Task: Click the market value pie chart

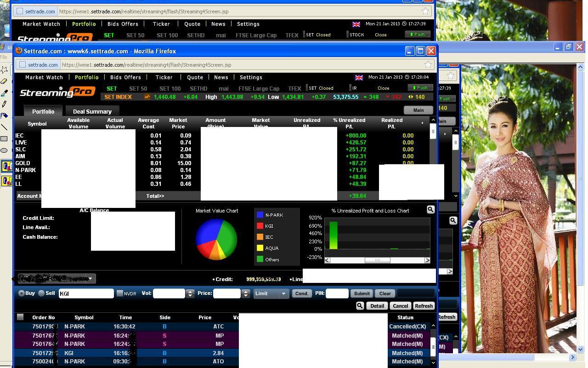Action: coord(216,239)
